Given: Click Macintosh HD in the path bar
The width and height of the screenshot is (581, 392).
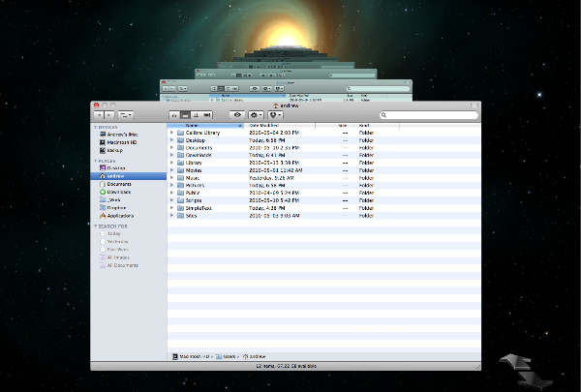Looking at the screenshot, I should click(191, 356).
